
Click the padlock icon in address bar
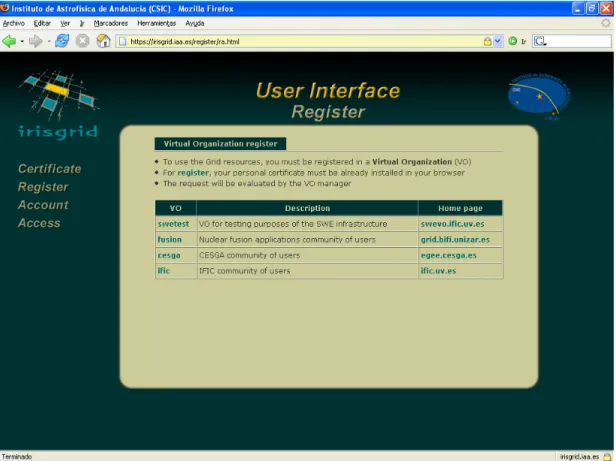(488, 41)
